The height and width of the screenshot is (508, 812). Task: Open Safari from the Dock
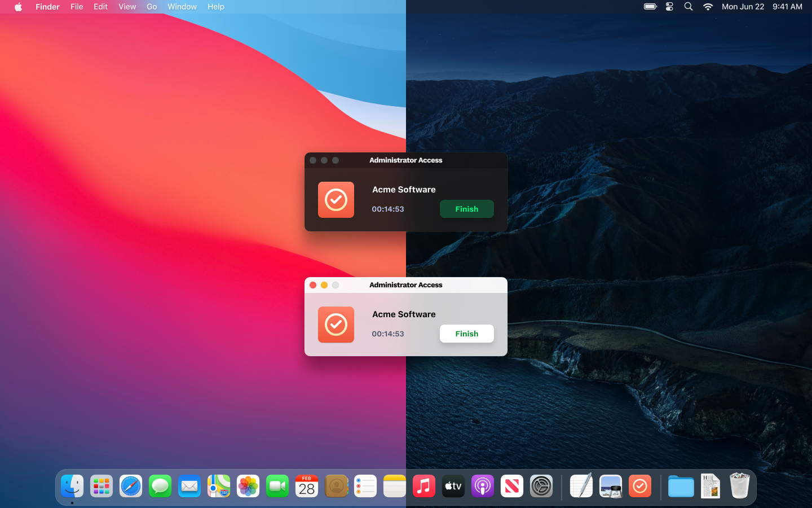[131, 486]
